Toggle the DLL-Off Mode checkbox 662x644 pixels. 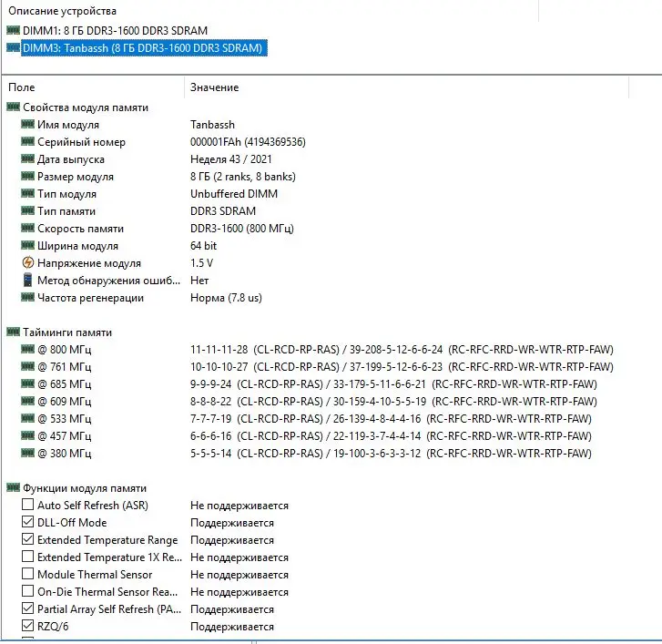tap(28, 522)
